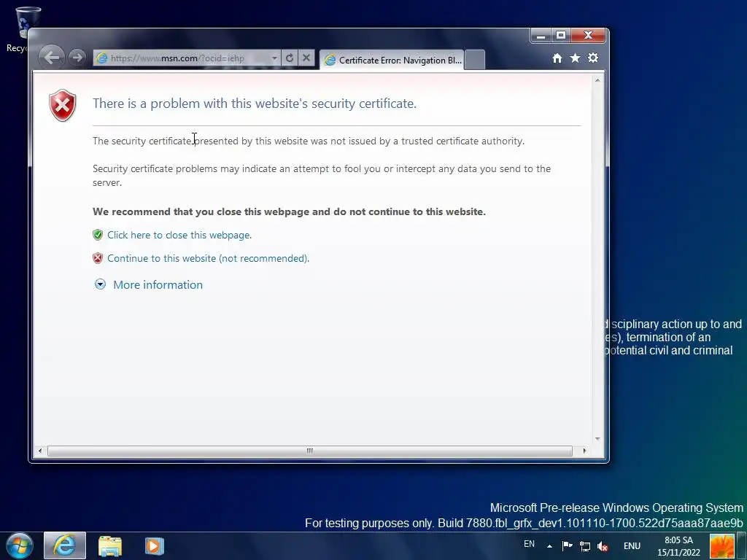Screen dimensions: 747x560
Task: Open Action Center flag tray icon
Action: click(567, 546)
